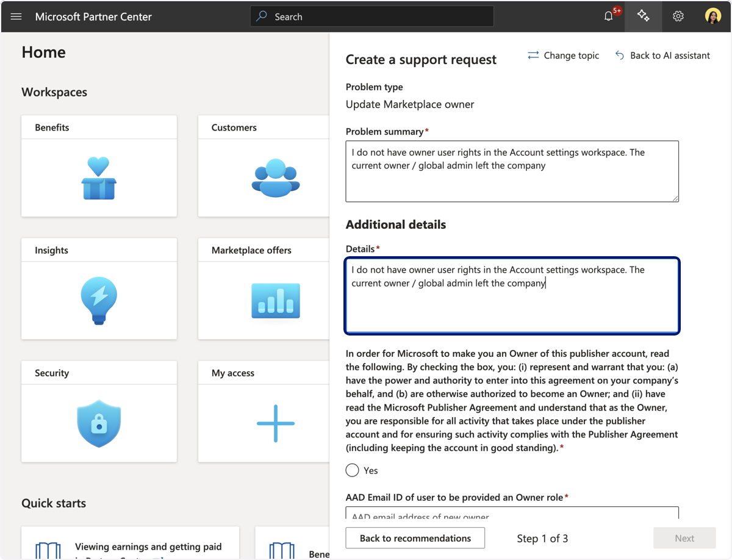
Task: Open the My access card title
Action: tap(233, 373)
